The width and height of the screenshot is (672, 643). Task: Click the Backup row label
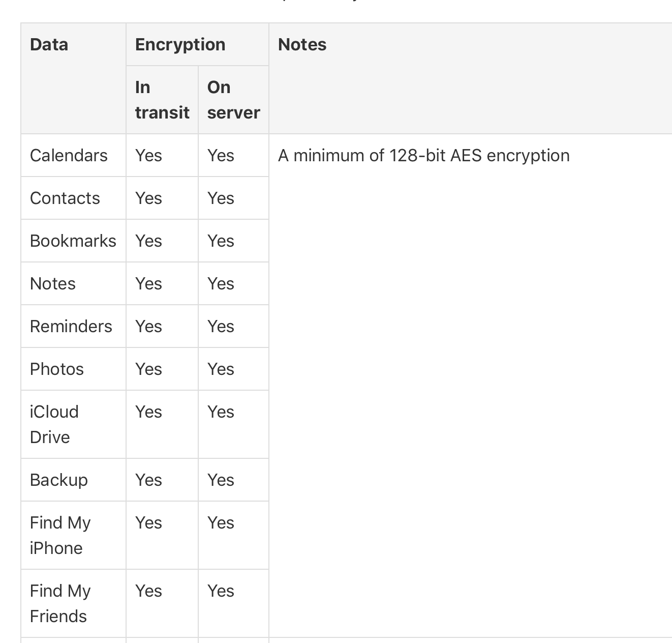[59, 480]
